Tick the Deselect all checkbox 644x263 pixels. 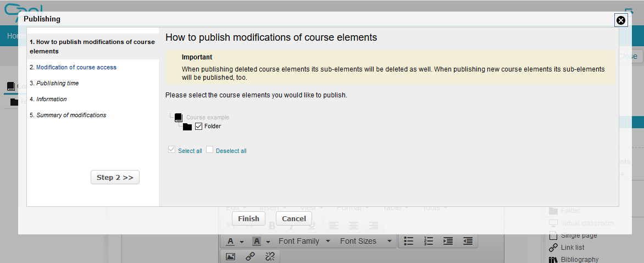point(210,150)
